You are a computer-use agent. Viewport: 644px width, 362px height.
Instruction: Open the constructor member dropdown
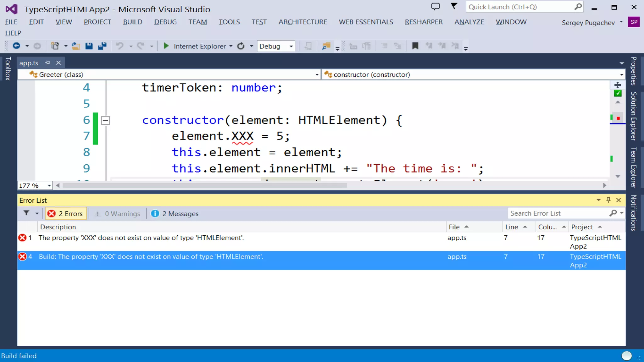tap(622, 75)
